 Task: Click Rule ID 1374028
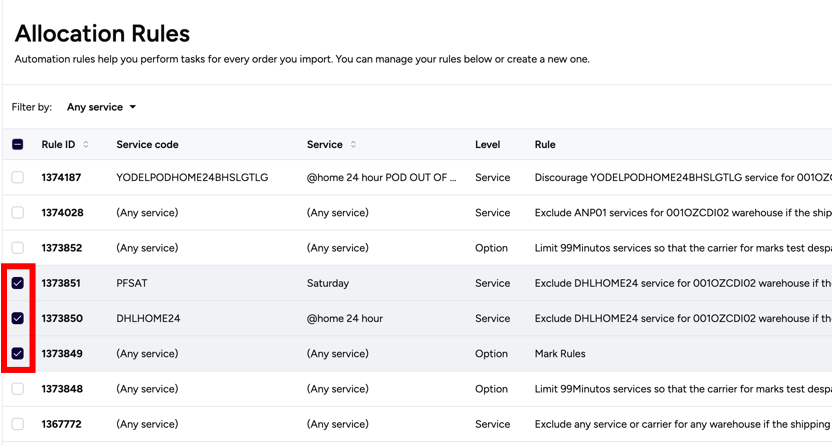point(62,213)
